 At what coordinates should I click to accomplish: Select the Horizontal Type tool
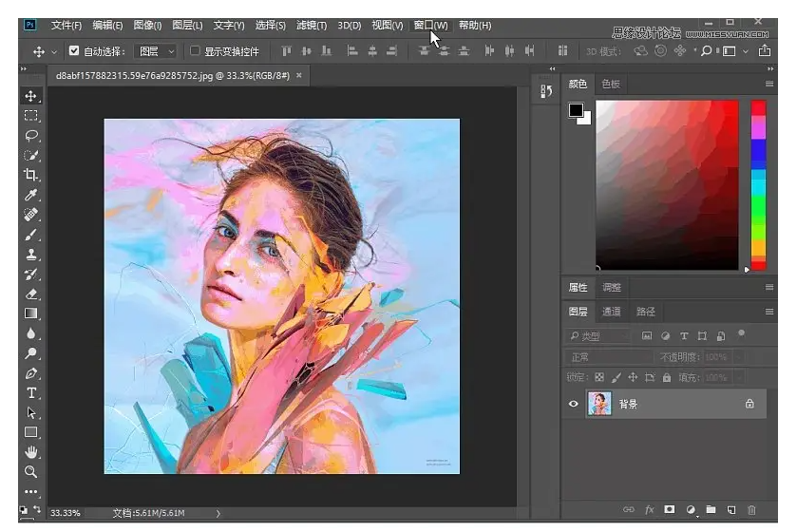31,392
